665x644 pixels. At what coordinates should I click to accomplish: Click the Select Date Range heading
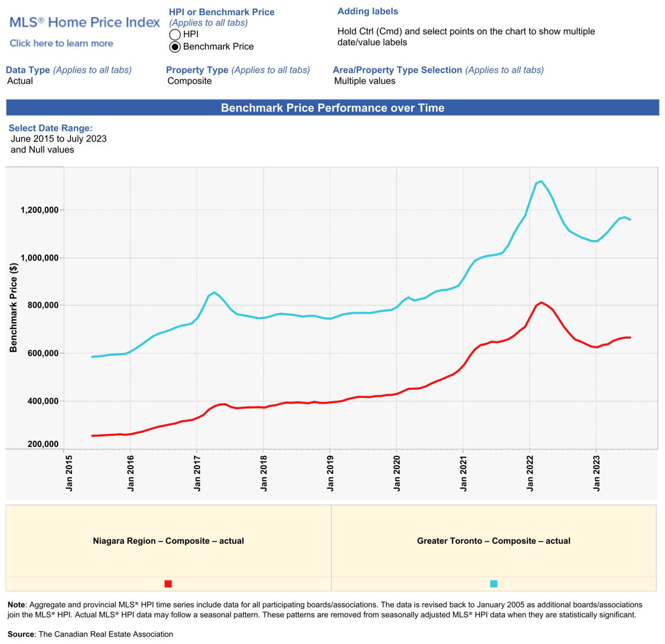tap(50, 128)
